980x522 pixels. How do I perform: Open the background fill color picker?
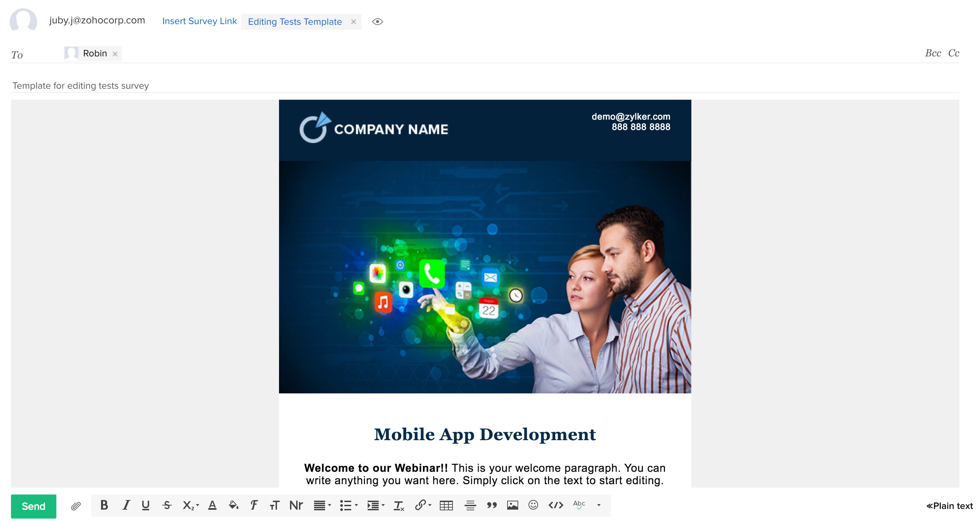tap(233, 505)
